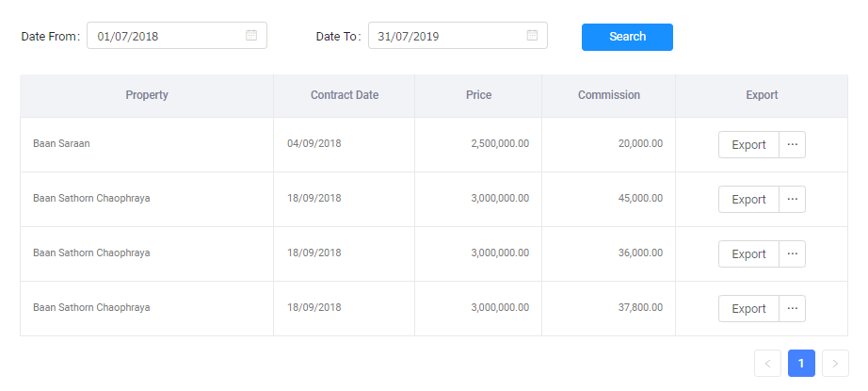Export the Baan Saraan record

pyautogui.click(x=748, y=145)
